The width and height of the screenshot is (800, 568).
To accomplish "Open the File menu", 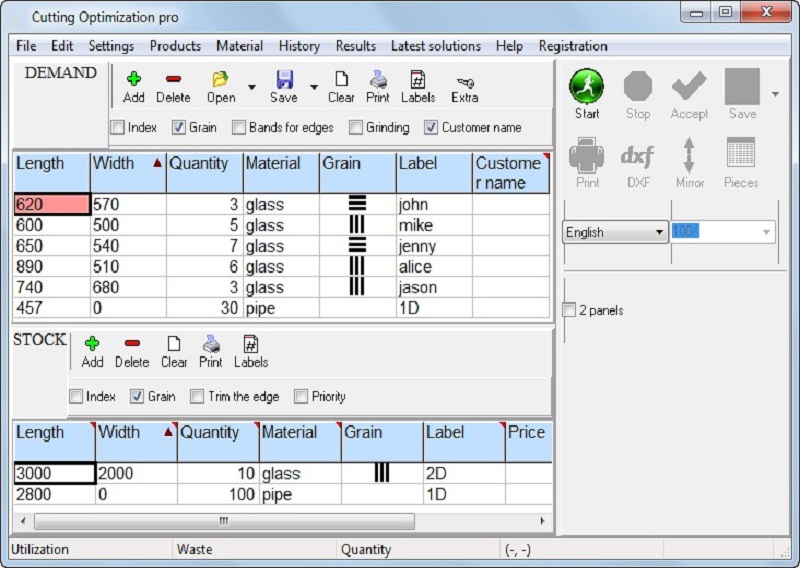I will [x=26, y=46].
